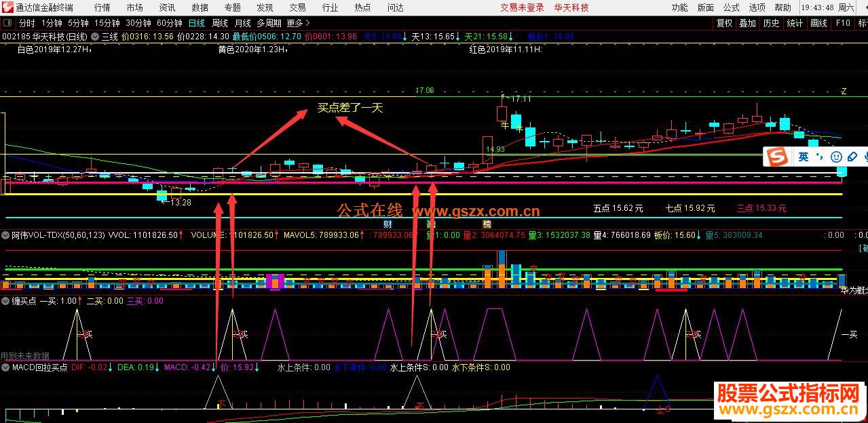Click the 用到未来数据 warning text

pyautogui.click(x=25, y=355)
